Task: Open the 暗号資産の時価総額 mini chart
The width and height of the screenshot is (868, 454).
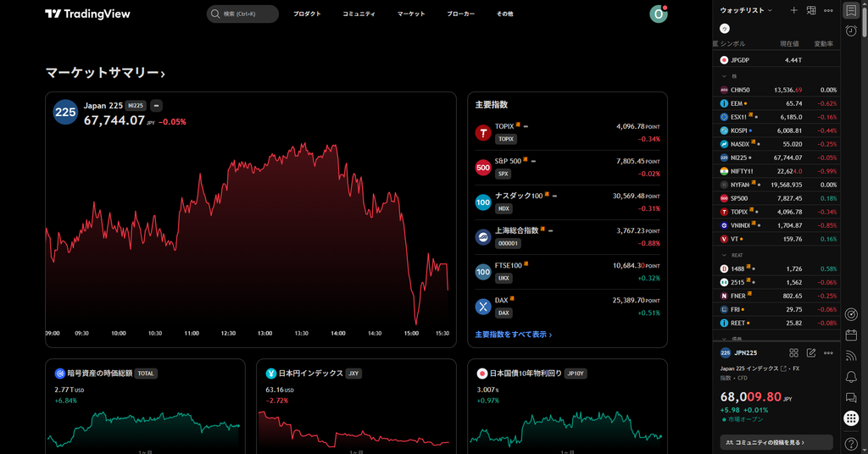Action: coord(145,429)
